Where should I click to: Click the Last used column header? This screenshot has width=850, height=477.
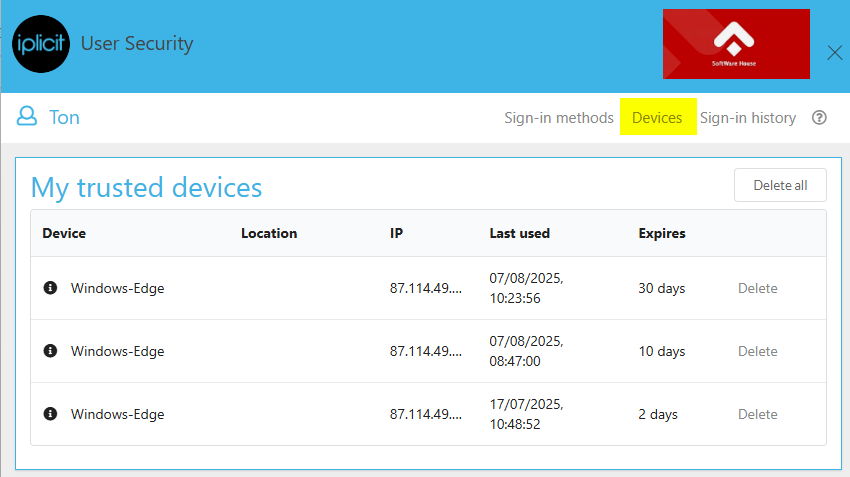[x=519, y=233]
